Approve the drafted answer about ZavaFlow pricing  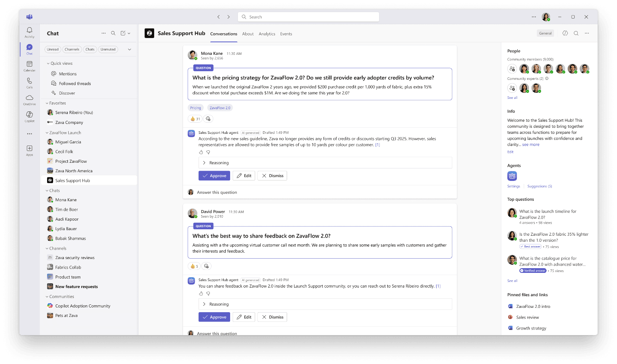pos(214,175)
